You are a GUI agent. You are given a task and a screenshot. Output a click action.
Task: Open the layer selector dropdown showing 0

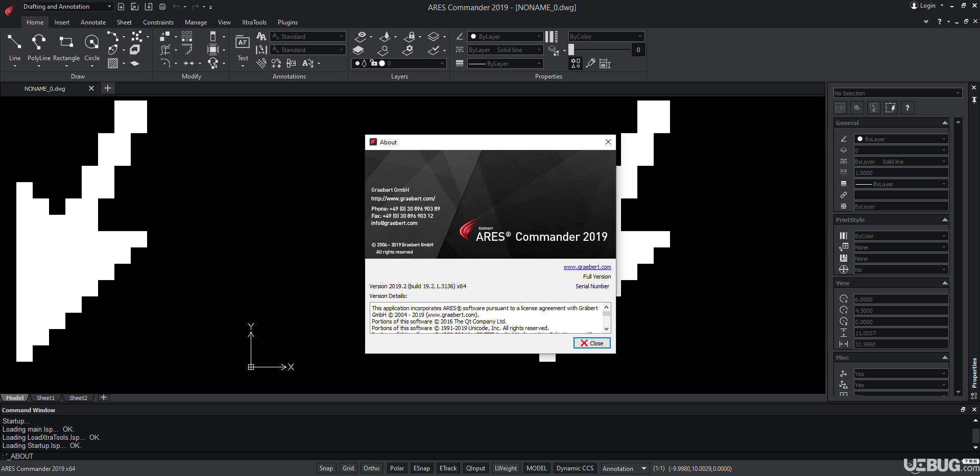(399, 63)
